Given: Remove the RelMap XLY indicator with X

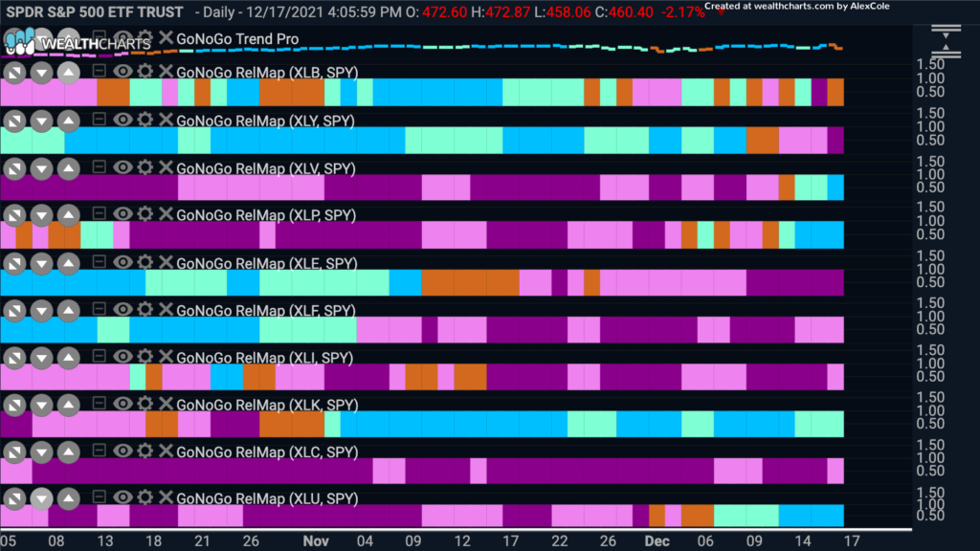Looking at the screenshot, I should click(x=166, y=119).
